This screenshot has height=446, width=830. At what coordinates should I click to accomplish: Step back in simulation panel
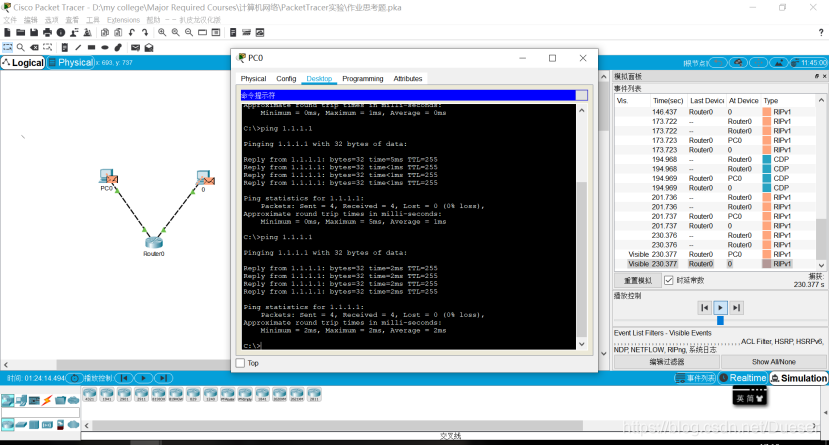(x=705, y=307)
